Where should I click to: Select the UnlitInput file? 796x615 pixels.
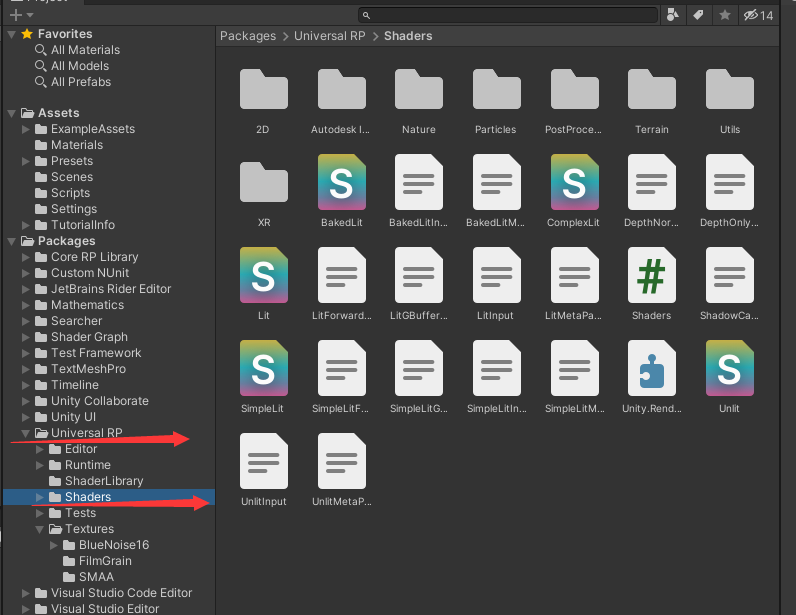263,461
